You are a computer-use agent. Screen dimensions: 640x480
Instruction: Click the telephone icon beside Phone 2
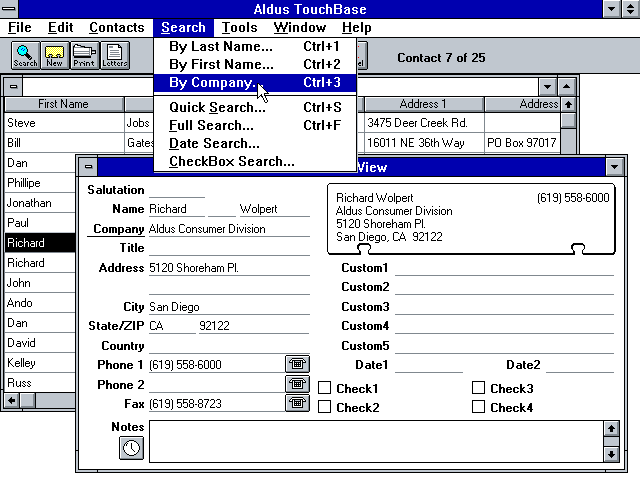click(x=297, y=384)
